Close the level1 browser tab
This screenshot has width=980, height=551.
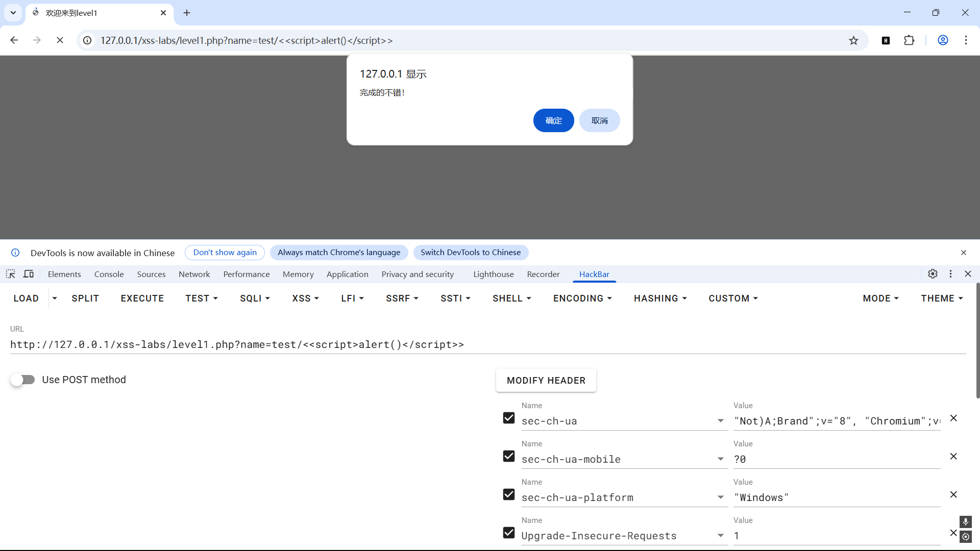pos(163,13)
